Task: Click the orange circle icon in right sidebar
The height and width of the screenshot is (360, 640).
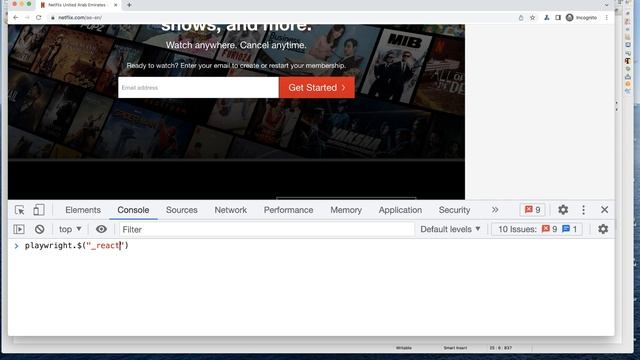Action: 628,84
